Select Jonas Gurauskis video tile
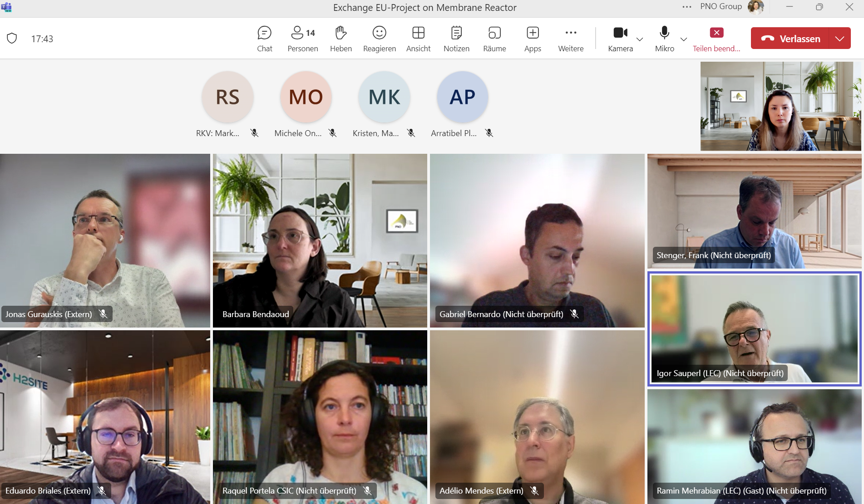864x504 pixels. [x=105, y=240]
